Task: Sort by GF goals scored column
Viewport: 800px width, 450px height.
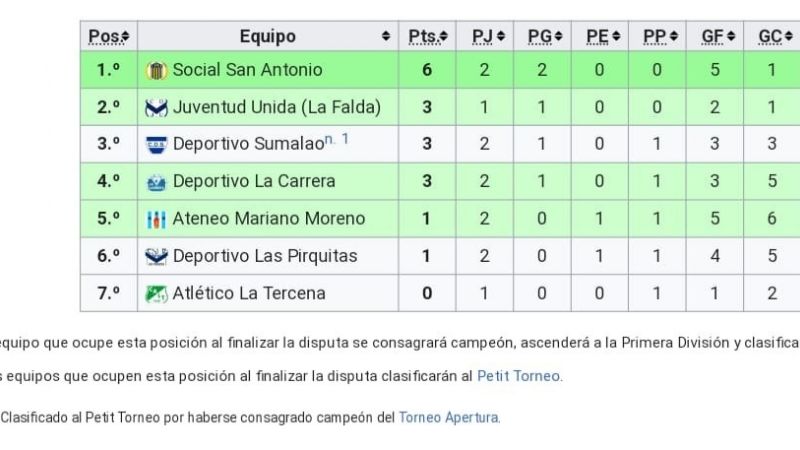Action: (717, 37)
